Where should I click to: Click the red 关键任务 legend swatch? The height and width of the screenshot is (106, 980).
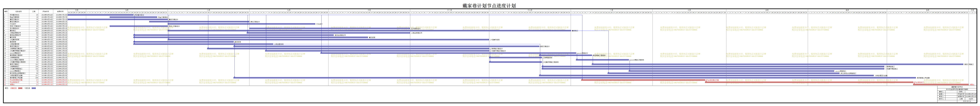[20, 88]
